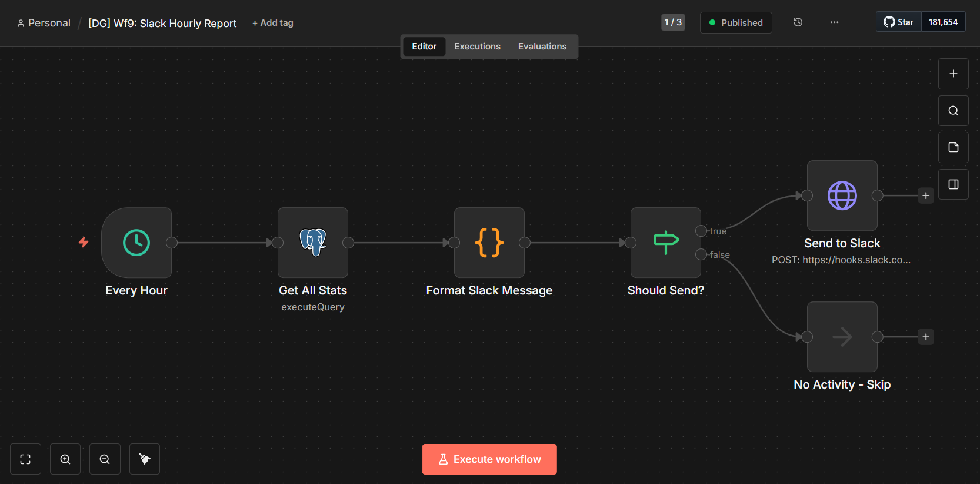Open workflow version history
The height and width of the screenshot is (484, 980).
(x=798, y=22)
